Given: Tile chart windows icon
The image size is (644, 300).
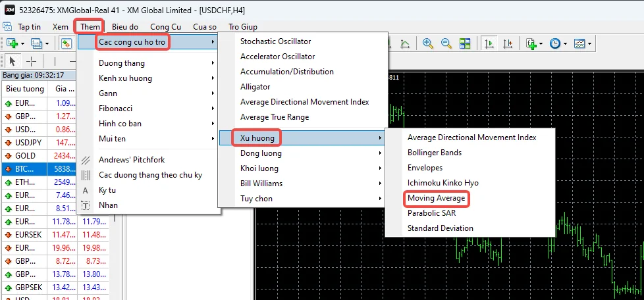Looking at the screenshot, I should point(465,43).
